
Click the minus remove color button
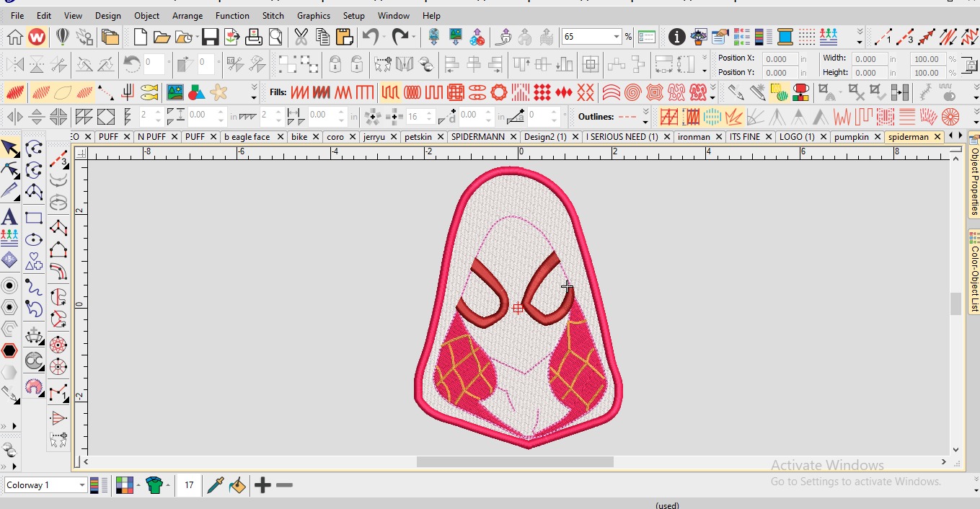click(284, 485)
